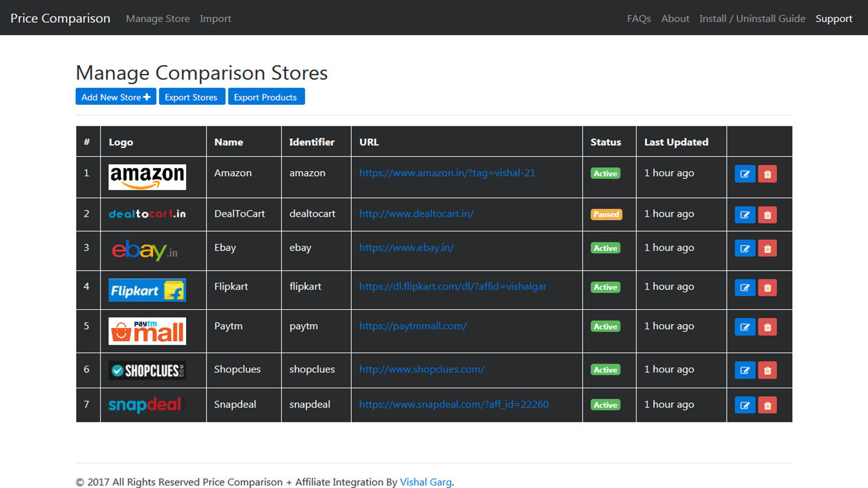868x488 pixels.
Task: Edit the Paytm store entry
Action: (x=744, y=327)
